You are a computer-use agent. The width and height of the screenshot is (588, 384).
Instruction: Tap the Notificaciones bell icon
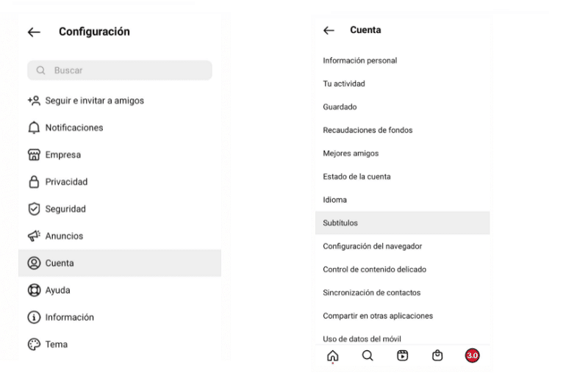click(34, 128)
